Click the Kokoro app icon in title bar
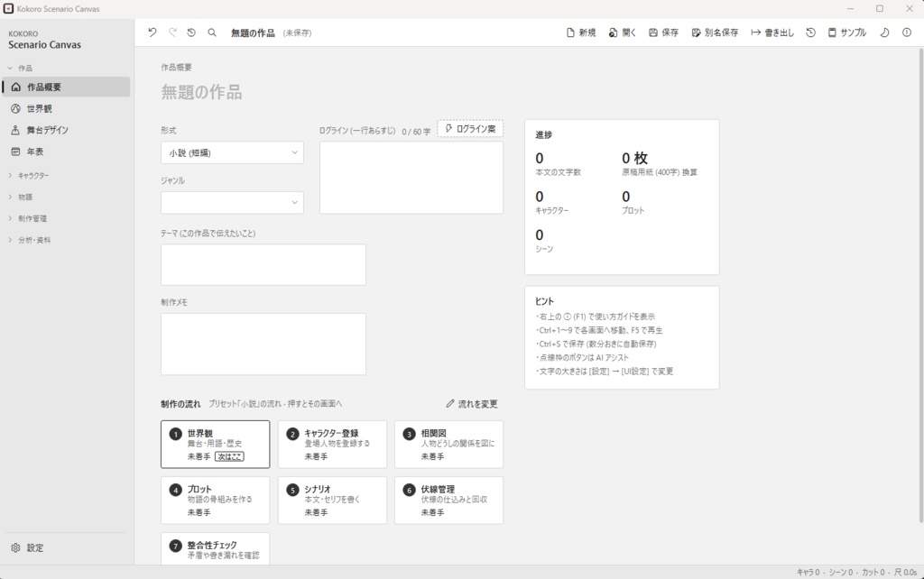The image size is (924, 579). [8, 9]
